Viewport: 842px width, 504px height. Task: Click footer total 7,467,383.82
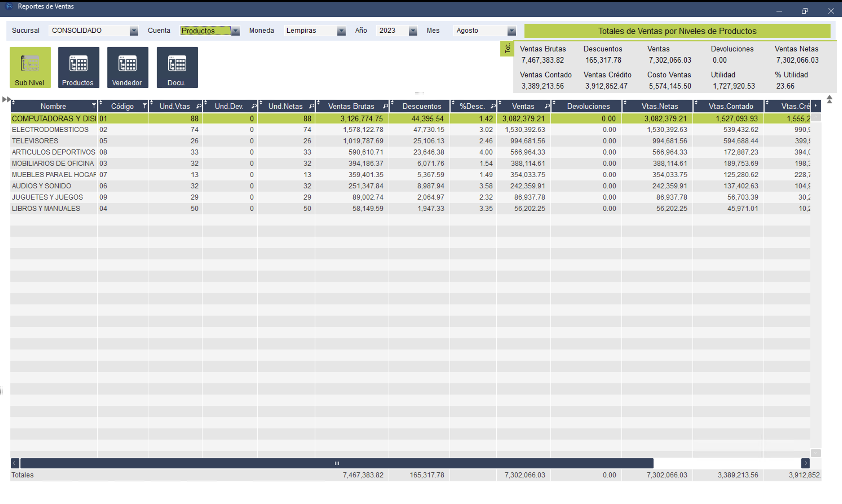click(363, 475)
